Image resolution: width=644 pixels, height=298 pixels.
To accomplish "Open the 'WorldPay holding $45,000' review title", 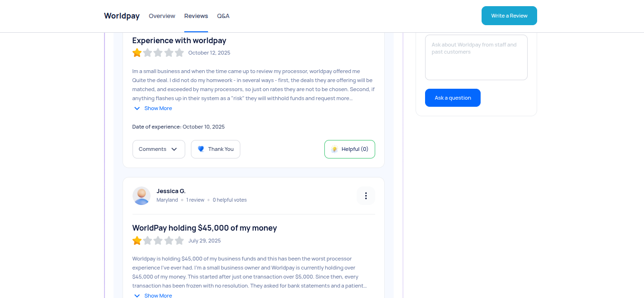I will pos(204,228).
